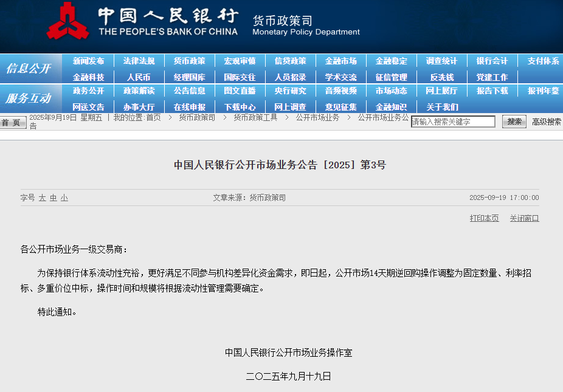Visit 关于我们 page
The height and width of the screenshot is (392, 563).
(x=442, y=107)
